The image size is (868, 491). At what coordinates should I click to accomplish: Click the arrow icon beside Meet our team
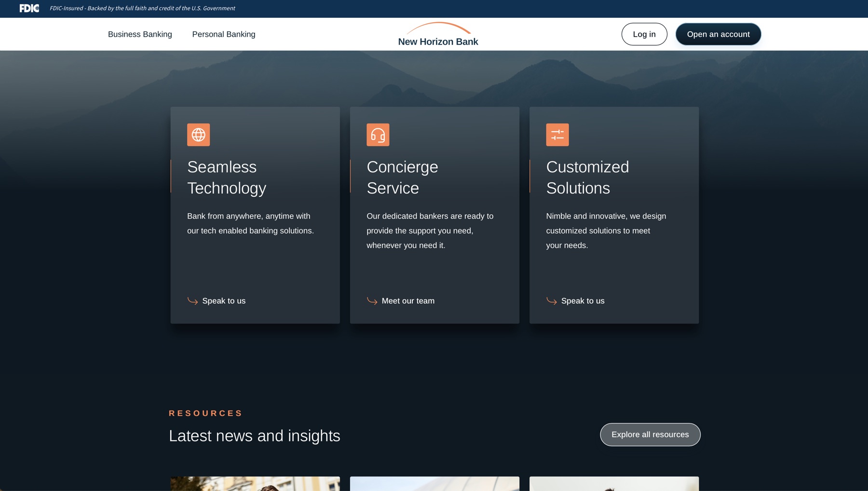point(372,301)
